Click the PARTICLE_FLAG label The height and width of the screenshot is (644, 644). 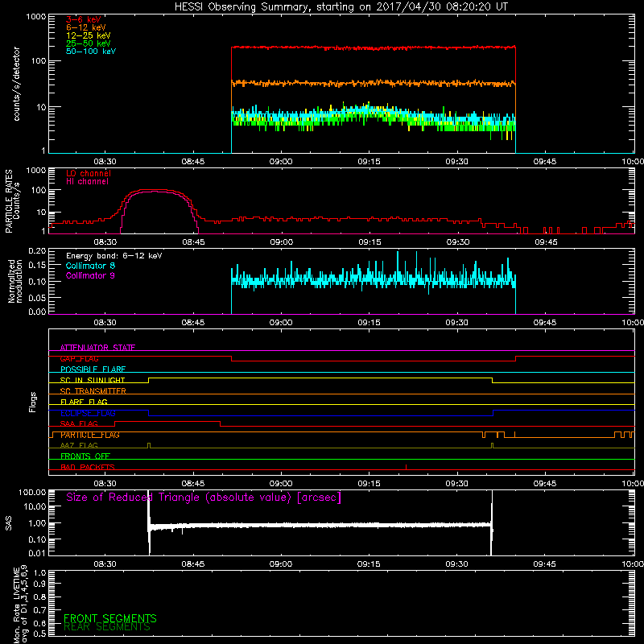[x=90, y=435]
